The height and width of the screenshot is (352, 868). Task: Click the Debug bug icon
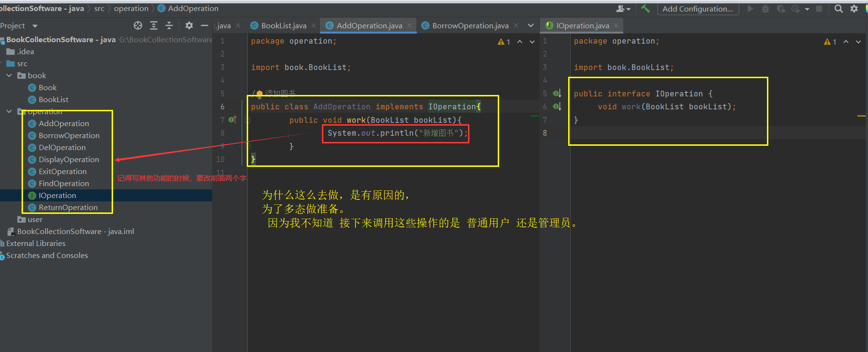pos(765,9)
